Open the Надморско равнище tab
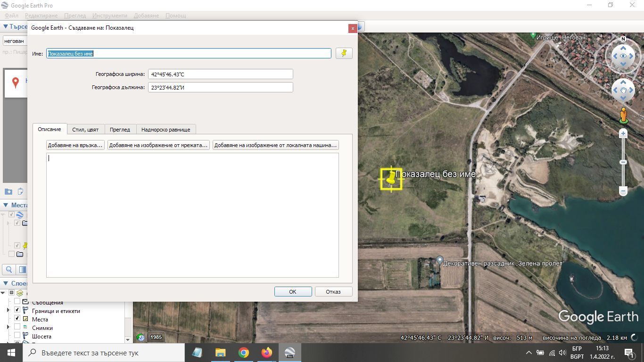Screen dimensions: 644x362 (165, 130)
